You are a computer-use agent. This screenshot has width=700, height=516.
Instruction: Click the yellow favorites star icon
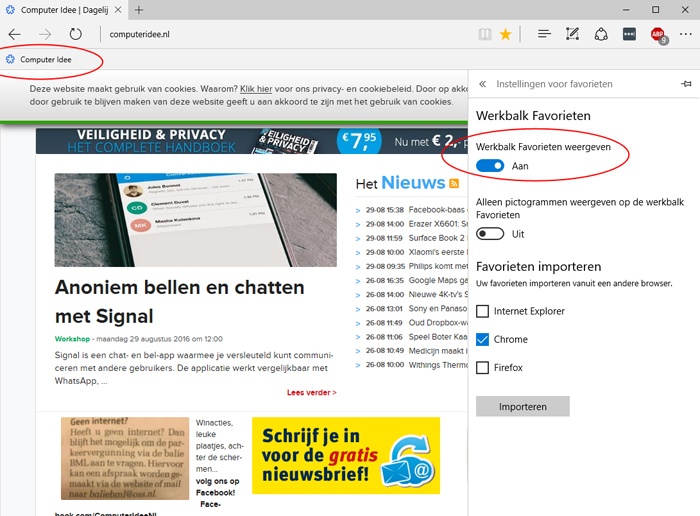click(505, 34)
